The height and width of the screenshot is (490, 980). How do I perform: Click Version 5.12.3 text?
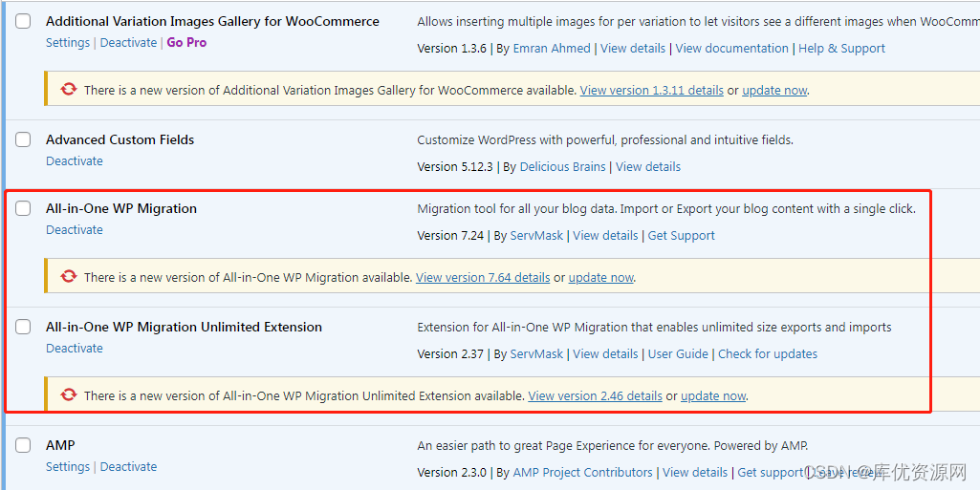coord(456,166)
